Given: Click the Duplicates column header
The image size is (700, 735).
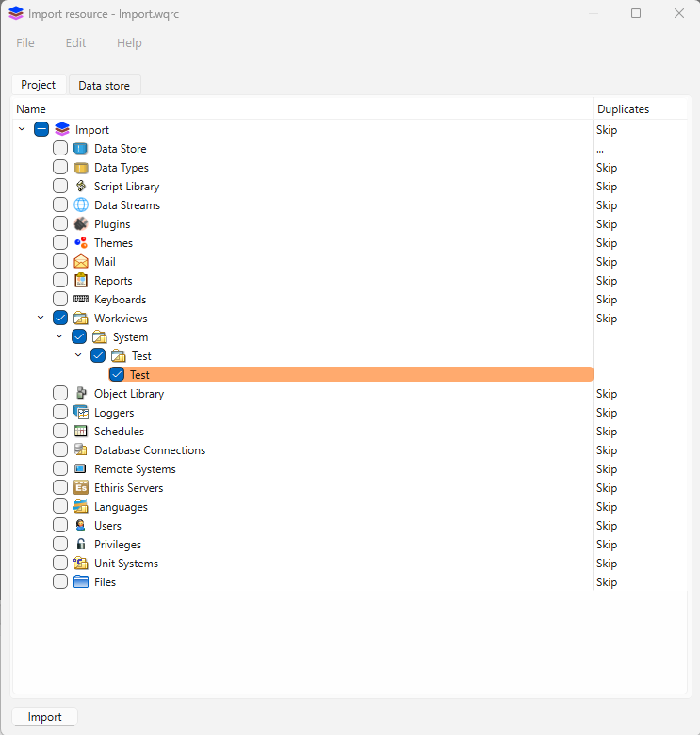Looking at the screenshot, I should [623, 108].
